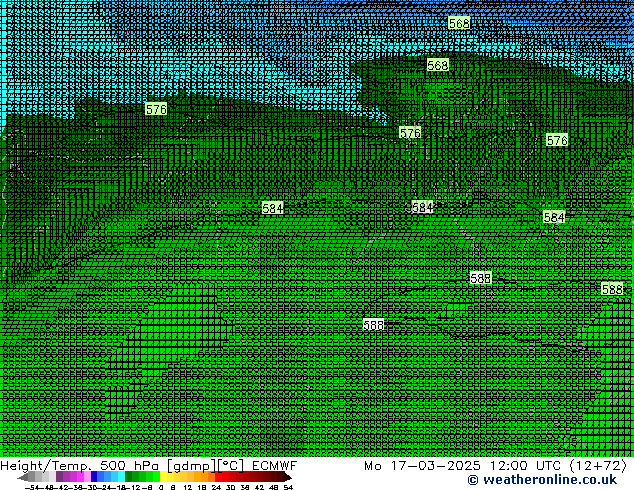
Task: Click the 'Mo' weekday text
Action: click(x=373, y=466)
